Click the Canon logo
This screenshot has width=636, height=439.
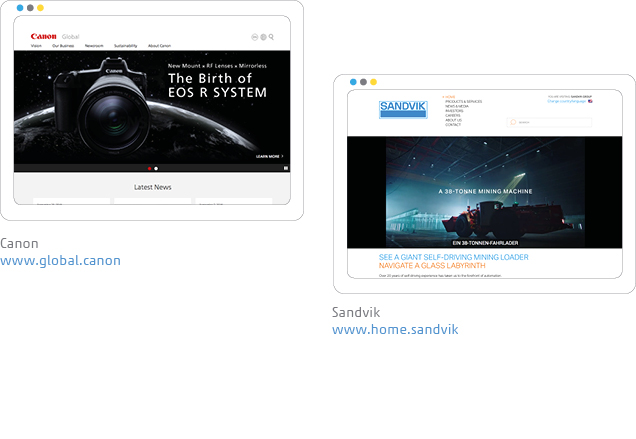pyautogui.click(x=43, y=36)
